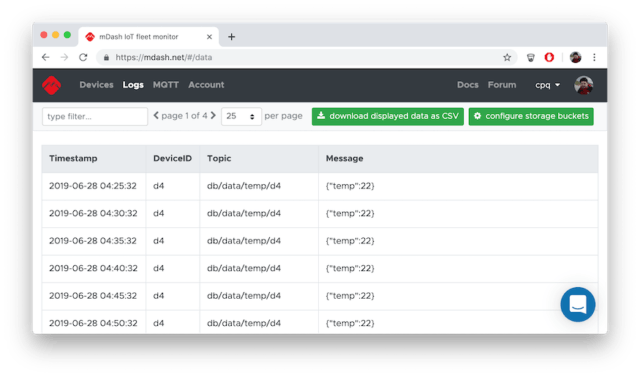Open the browser three-dot menu icon
The height and width of the screenshot is (377, 640).
(x=594, y=58)
